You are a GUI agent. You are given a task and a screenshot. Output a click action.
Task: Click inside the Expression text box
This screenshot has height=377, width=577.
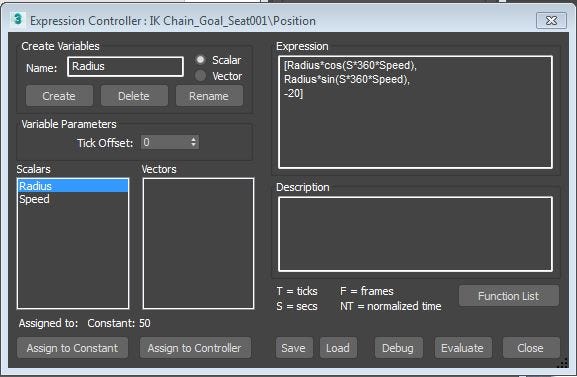click(415, 112)
